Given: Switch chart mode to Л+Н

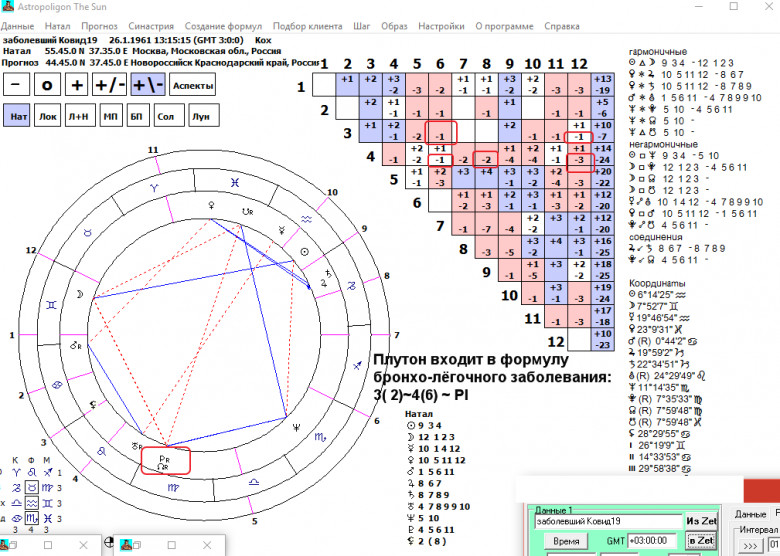Looking at the screenshot, I should click(80, 115).
